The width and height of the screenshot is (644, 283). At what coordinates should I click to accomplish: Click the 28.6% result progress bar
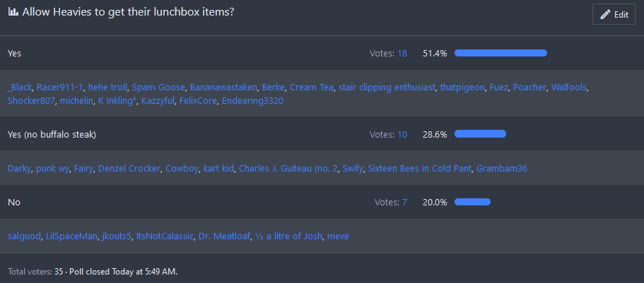click(480, 134)
